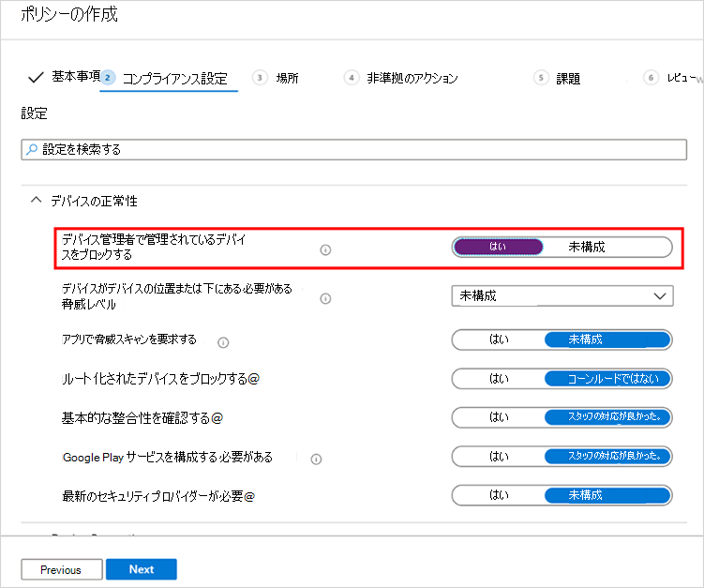Click info icon beside Google Play サービス setting
The height and width of the screenshot is (588, 704).
pos(316,459)
